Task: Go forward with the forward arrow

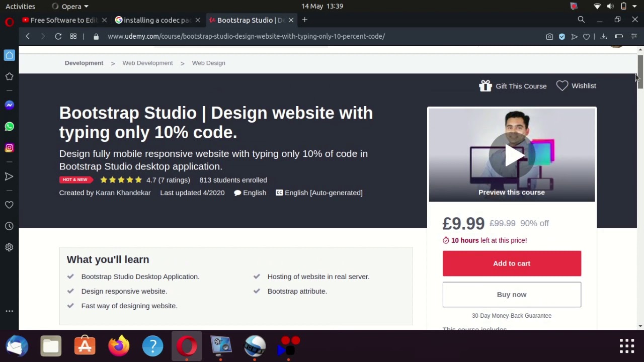Action: point(43,36)
